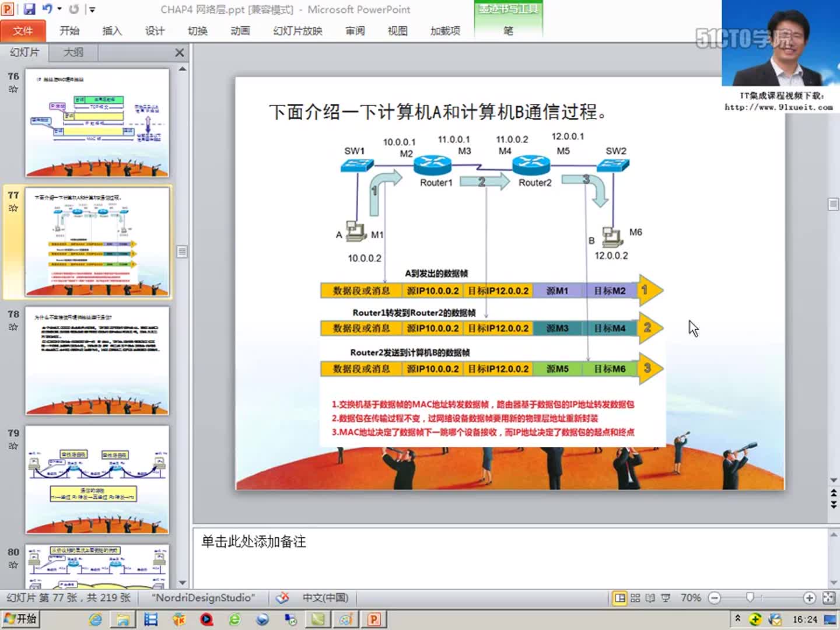Start slide show from status bar
The height and width of the screenshot is (630, 840).
666,598
